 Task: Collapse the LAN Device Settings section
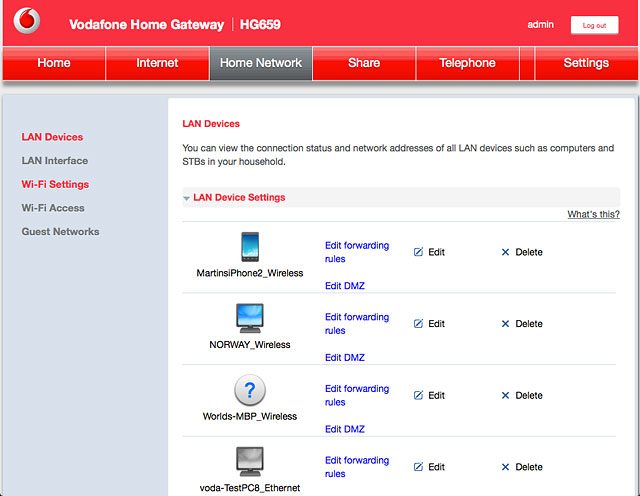pyautogui.click(x=187, y=198)
